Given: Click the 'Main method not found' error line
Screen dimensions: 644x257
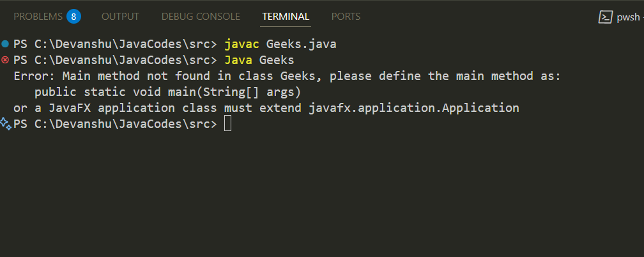Looking at the screenshot, I should 287,76.
